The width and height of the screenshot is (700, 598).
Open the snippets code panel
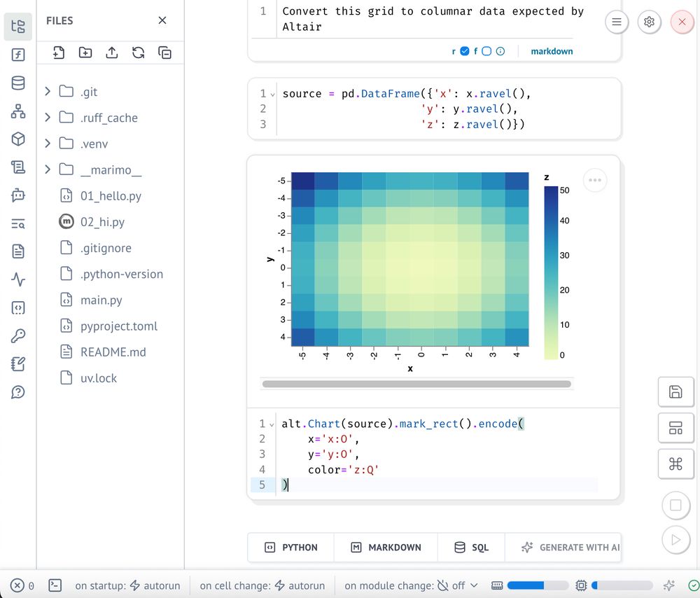18,307
